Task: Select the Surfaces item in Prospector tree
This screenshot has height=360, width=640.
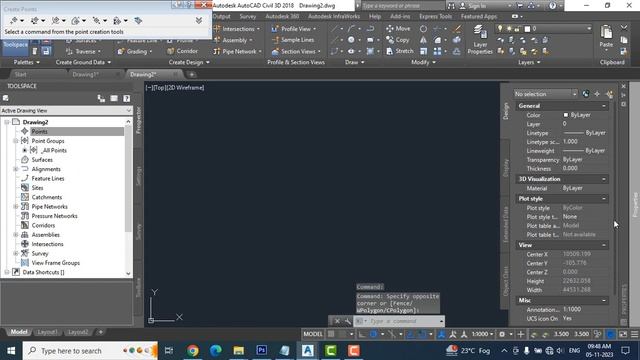Action: (42, 160)
